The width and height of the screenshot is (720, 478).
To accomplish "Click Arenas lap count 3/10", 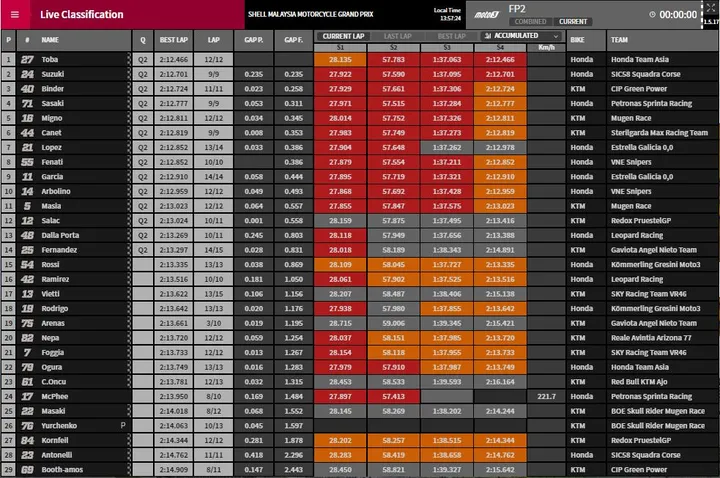I will (214, 323).
